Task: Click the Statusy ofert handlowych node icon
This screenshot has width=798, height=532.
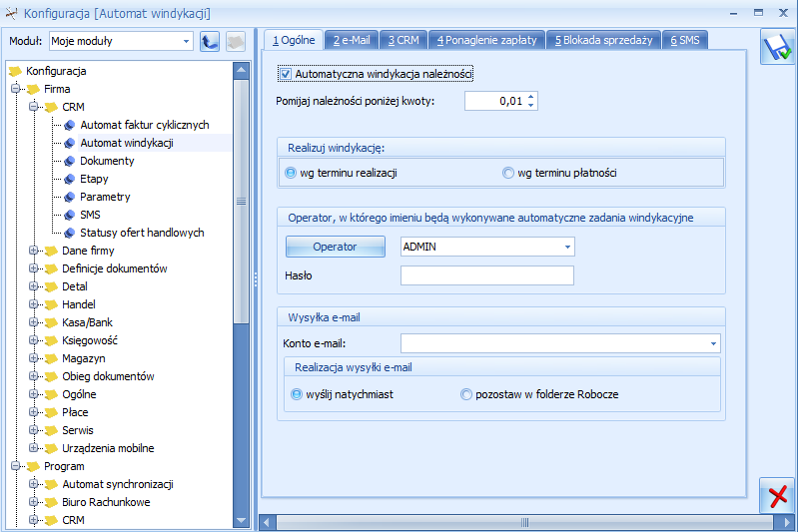Action: pos(70,233)
